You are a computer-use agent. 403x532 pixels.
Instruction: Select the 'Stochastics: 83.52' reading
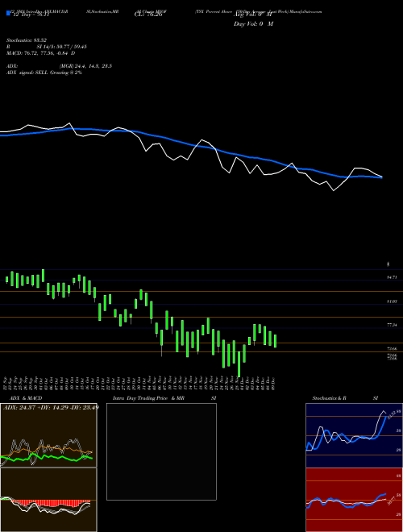click(27, 40)
